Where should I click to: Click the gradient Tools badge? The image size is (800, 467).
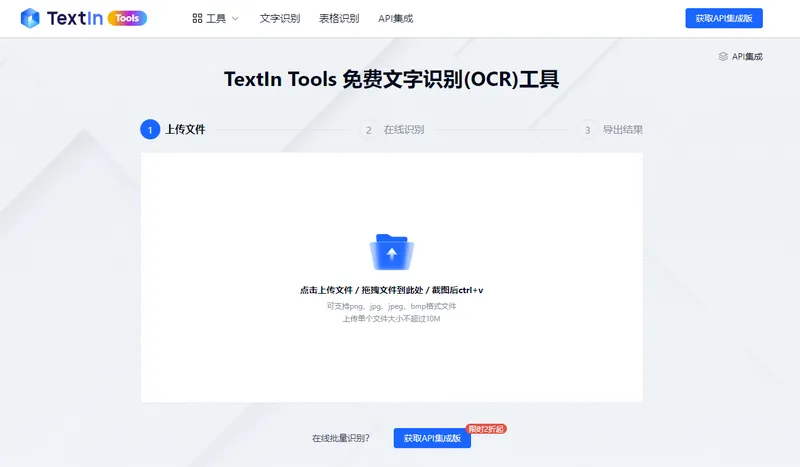pyautogui.click(x=127, y=18)
